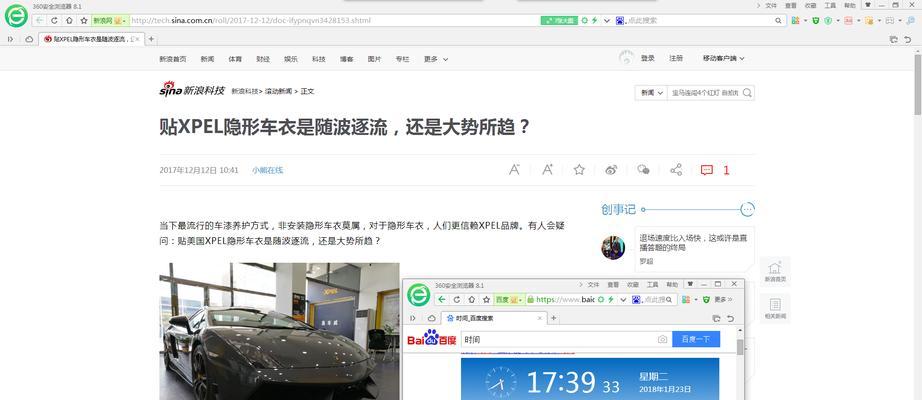Expand 更多 extensions in Baidu window toolbar
Image resolution: width=922 pixels, height=400 pixels.
coord(723,299)
